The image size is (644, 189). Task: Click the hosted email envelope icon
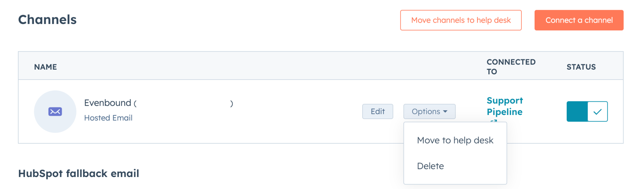pyautogui.click(x=55, y=112)
